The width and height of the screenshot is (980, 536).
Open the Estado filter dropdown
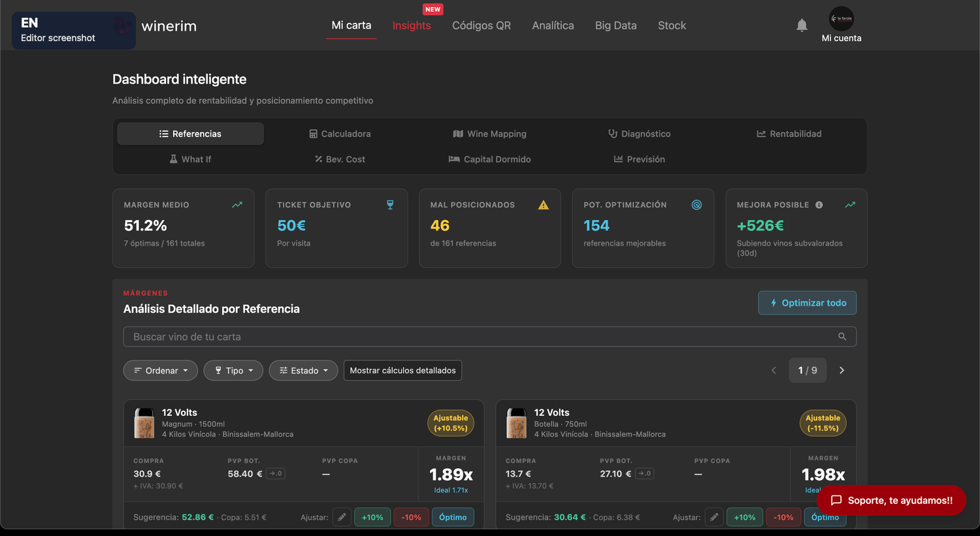(303, 370)
